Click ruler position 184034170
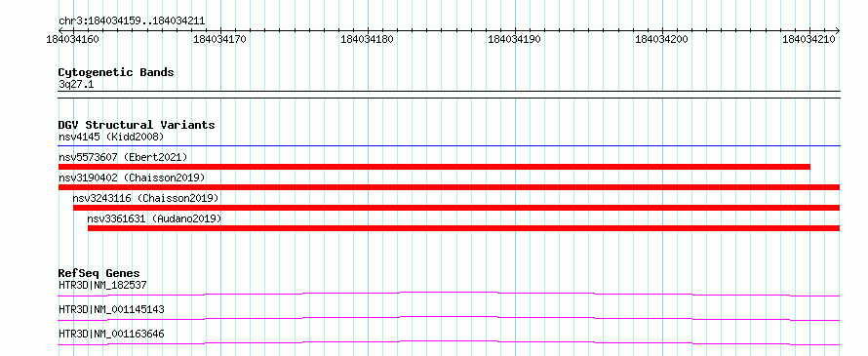868x356 pixels. pos(219,39)
